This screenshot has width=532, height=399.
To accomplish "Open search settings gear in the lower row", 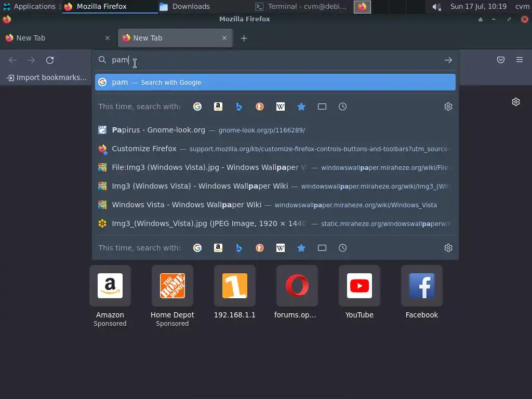I will click(x=448, y=248).
